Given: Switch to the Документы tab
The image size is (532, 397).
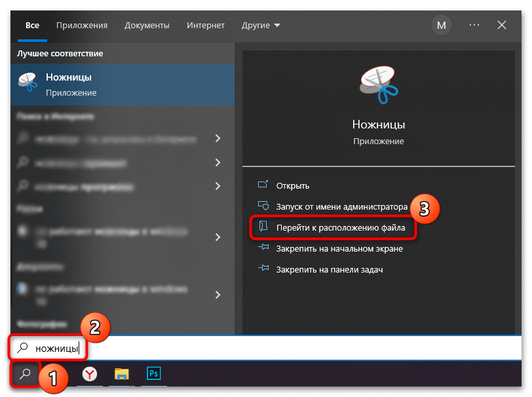Looking at the screenshot, I should pos(147,26).
